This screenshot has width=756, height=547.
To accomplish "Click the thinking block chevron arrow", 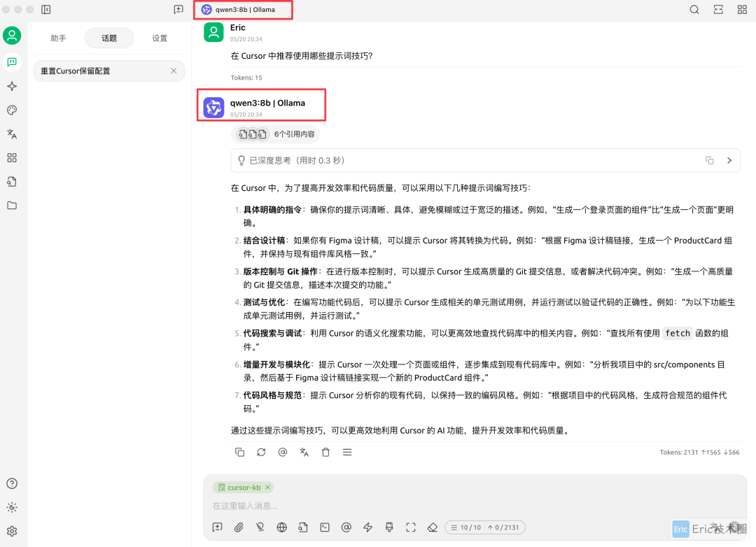I will click(x=729, y=160).
